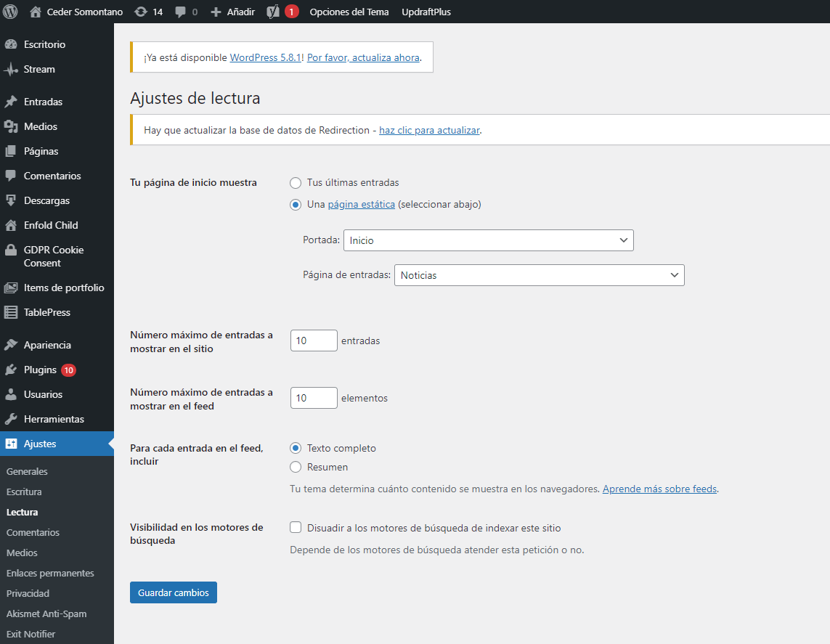
Task: Click the GDPR Cookie Consent lock icon
Action: 11,250
